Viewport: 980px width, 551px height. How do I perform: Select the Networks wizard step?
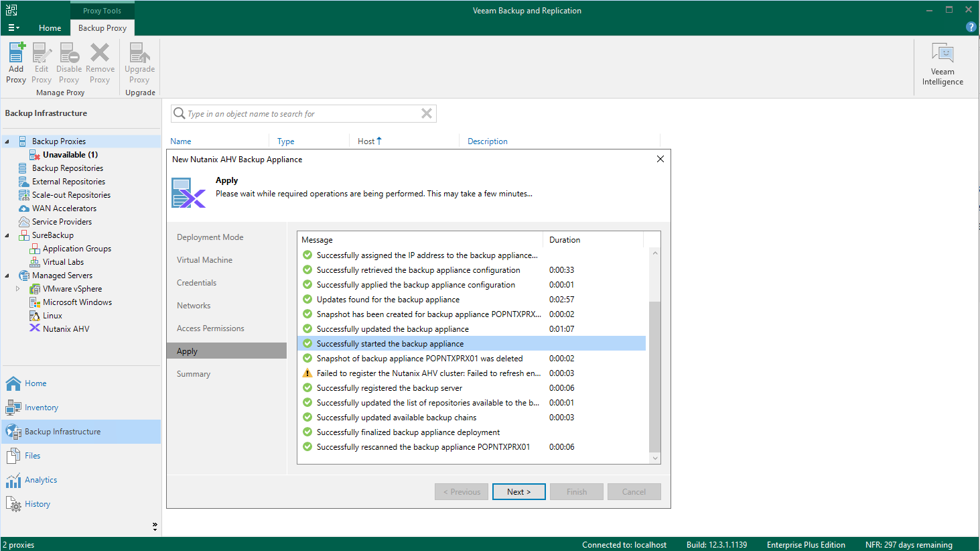tap(194, 306)
